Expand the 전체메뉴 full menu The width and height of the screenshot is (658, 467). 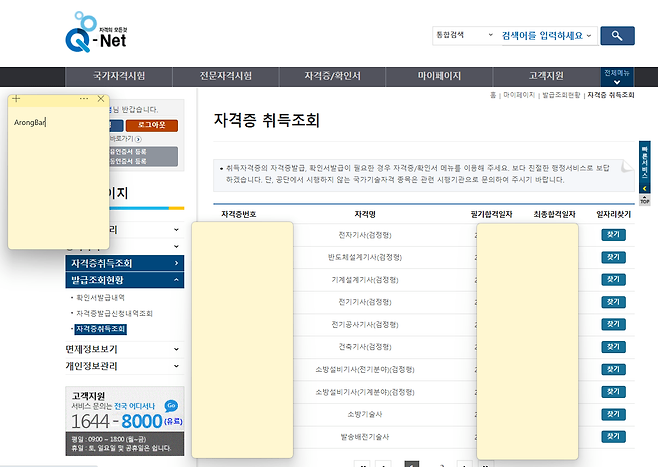tap(617, 77)
